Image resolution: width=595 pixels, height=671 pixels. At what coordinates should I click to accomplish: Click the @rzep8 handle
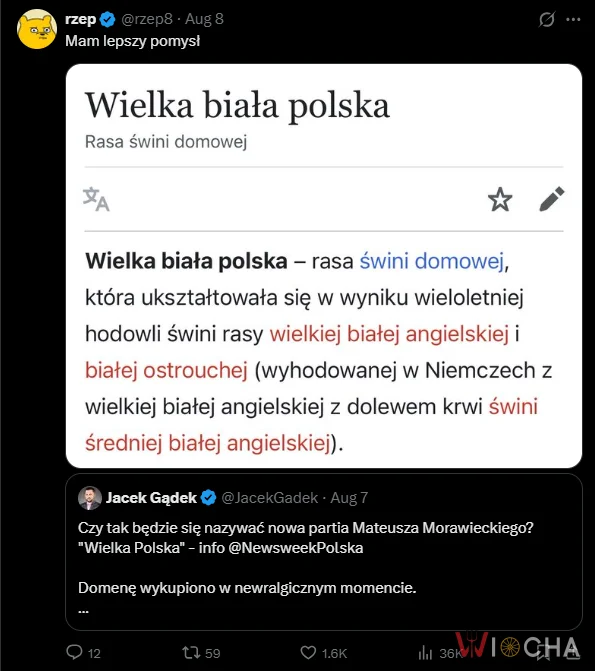147,19
